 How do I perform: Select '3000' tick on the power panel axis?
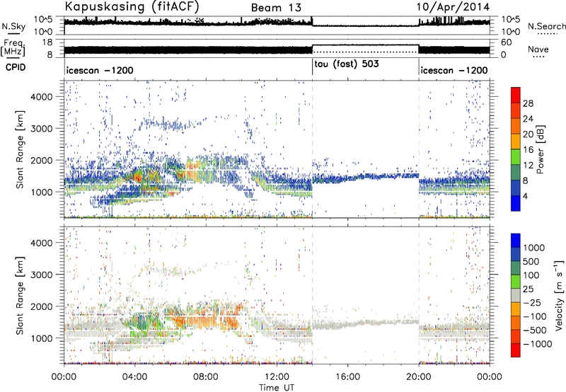coord(42,129)
